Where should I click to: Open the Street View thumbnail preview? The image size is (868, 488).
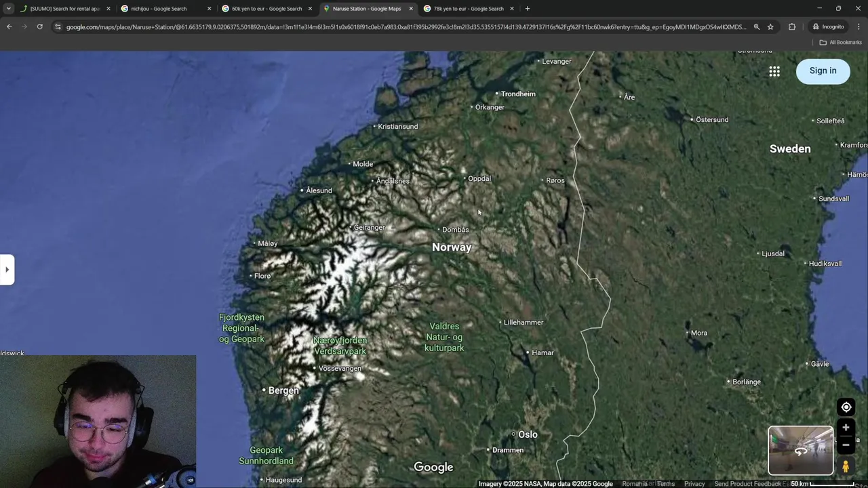pyautogui.click(x=800, y=451)
